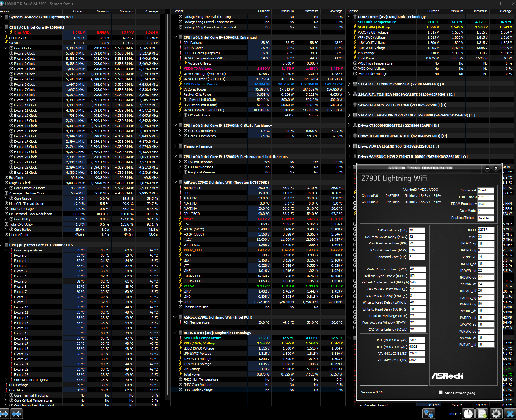Click the RAS# Active Time (tRAS) field
Screen dimensions: 516x420
pyautogui.click(x=417, y=250)
